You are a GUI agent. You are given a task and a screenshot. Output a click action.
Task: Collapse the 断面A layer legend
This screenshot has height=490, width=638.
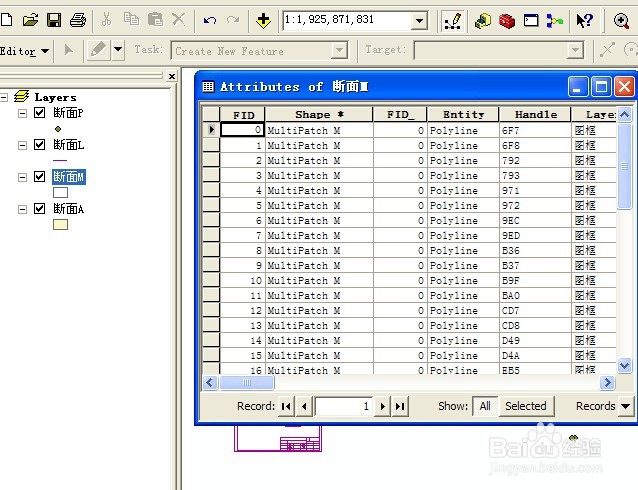click(x=22, y=210)
